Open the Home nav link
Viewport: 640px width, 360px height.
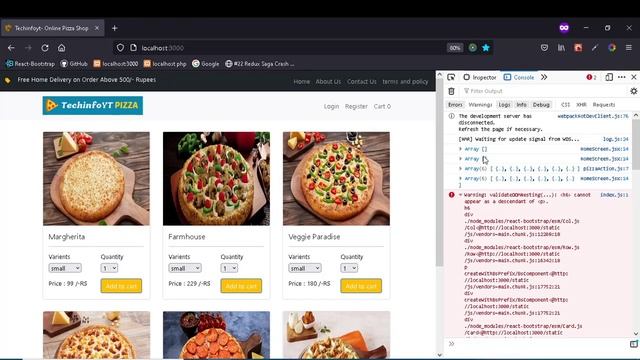302,82
